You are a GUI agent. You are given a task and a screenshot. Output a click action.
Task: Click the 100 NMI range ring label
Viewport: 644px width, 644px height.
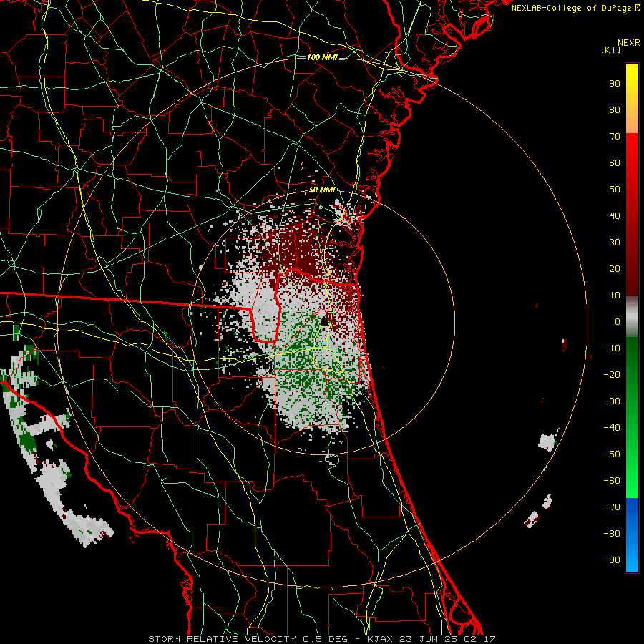click(x=322, y=57)
